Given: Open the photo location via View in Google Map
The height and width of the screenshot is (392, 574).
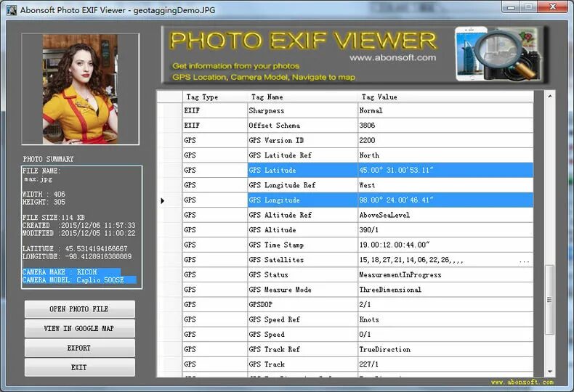Looking at the screenshot, I should (x=79, y=329).
